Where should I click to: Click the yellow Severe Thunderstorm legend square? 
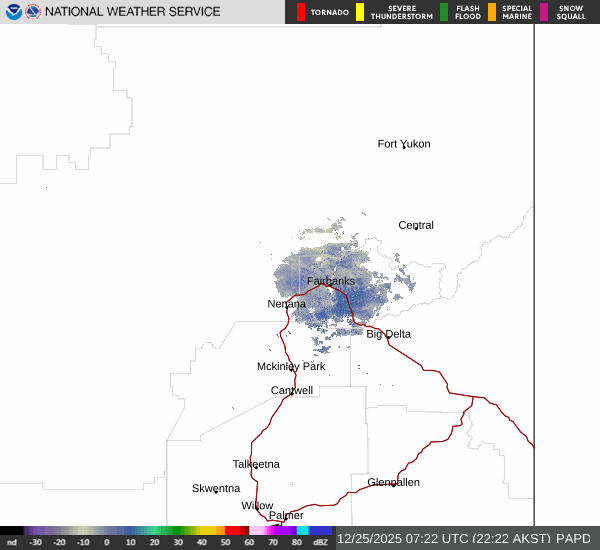tap(359, 12)
